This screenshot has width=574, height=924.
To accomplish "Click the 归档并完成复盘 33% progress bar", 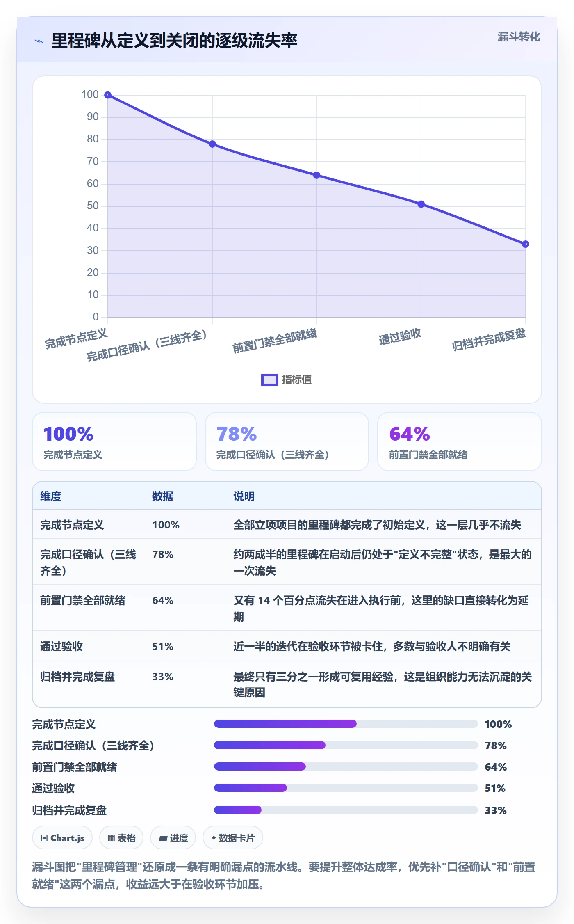I will pos(346,810).
